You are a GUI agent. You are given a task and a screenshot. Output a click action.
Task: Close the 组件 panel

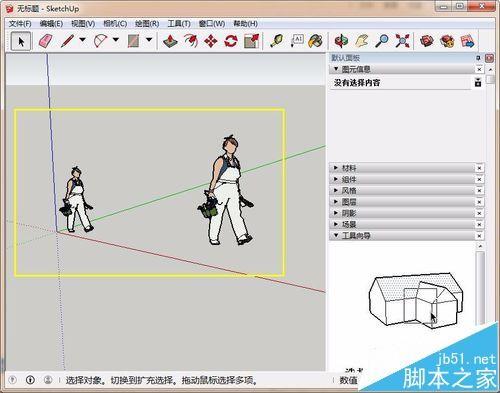pos(479,179)
